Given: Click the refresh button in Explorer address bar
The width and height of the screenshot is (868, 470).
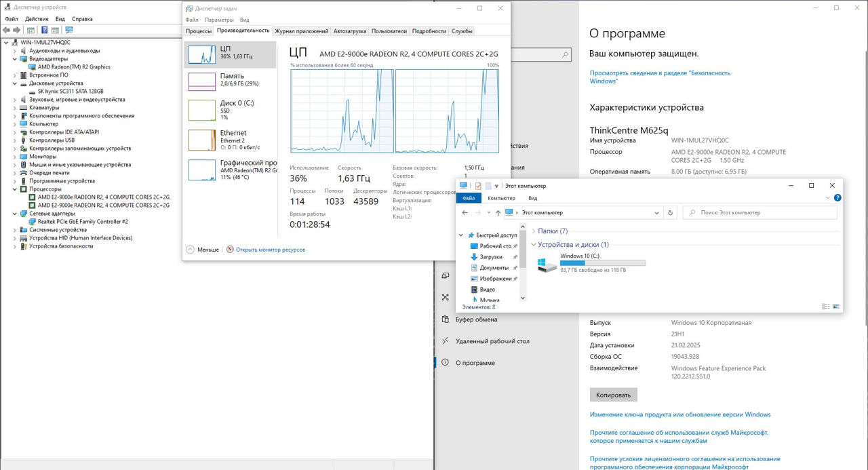Looking at the screenshot, I should pyautogui.click(x=671, y=213).
